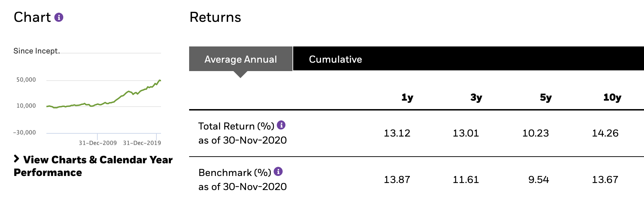Click the 3y benchmark value 11.61

point(466,179)
